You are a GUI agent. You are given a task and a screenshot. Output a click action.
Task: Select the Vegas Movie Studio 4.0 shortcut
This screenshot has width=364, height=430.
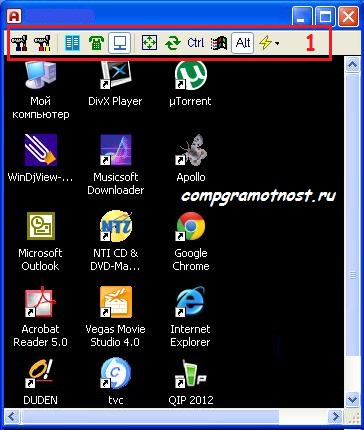point(116,302)
